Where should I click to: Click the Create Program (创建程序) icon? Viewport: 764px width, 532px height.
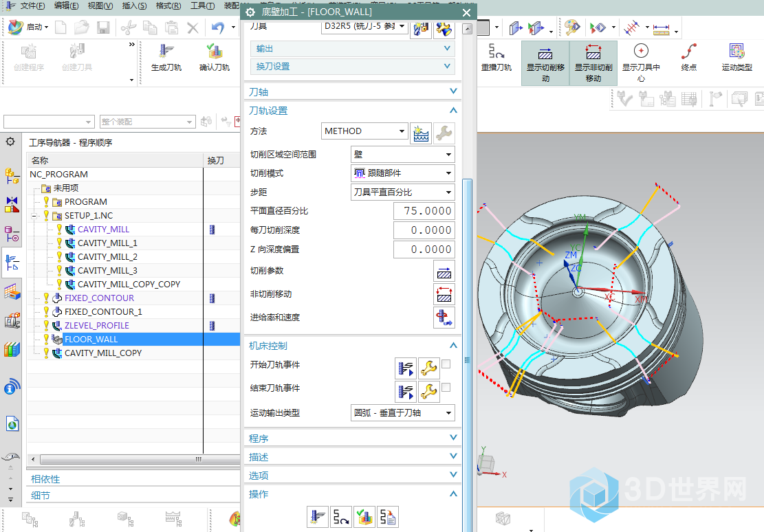pyautogui.click(x=29, y=58)
